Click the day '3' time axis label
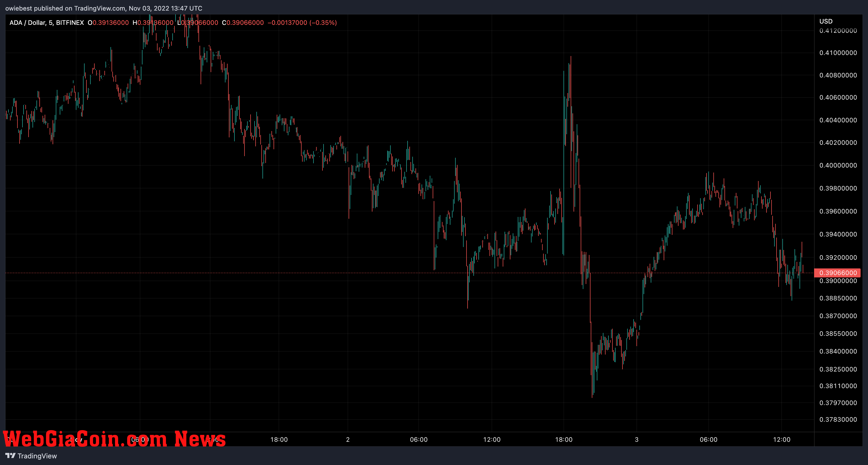Viewport: 868px width, 465px height. (x=636, y=439)
